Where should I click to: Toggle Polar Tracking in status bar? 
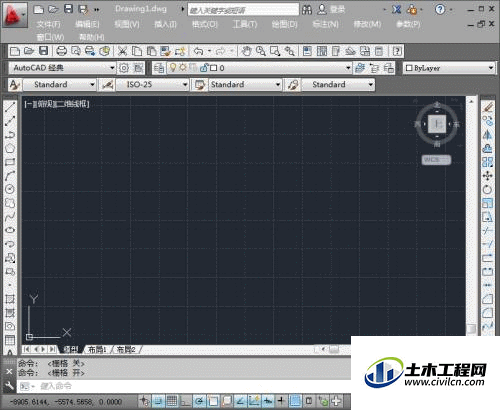[x=199, y=400]
